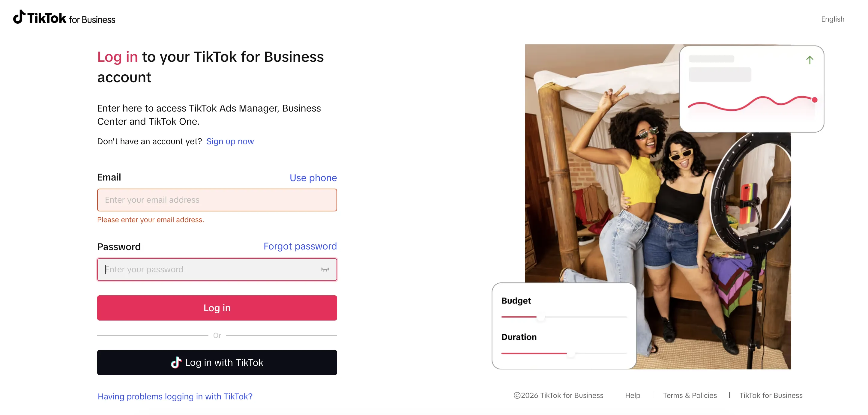Open TikTok for Business footer link
This screenshot has width=868, height=415.
771,396
